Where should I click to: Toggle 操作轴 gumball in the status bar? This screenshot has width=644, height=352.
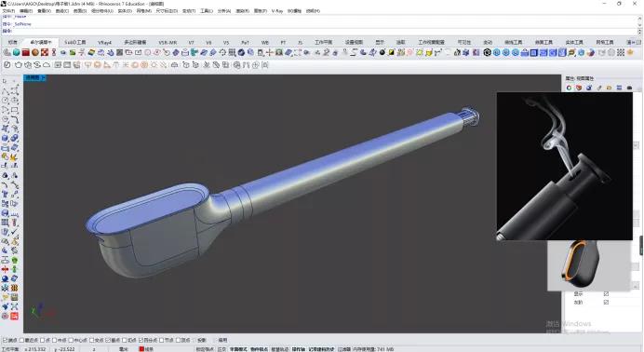click(x=299, y=349)
